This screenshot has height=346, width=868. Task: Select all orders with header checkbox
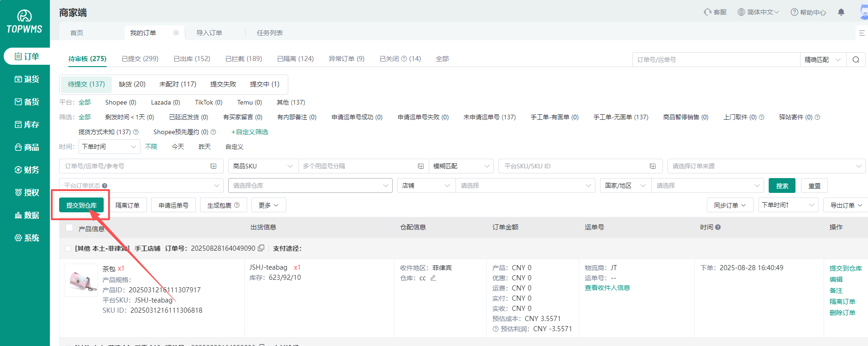[69, 228]
